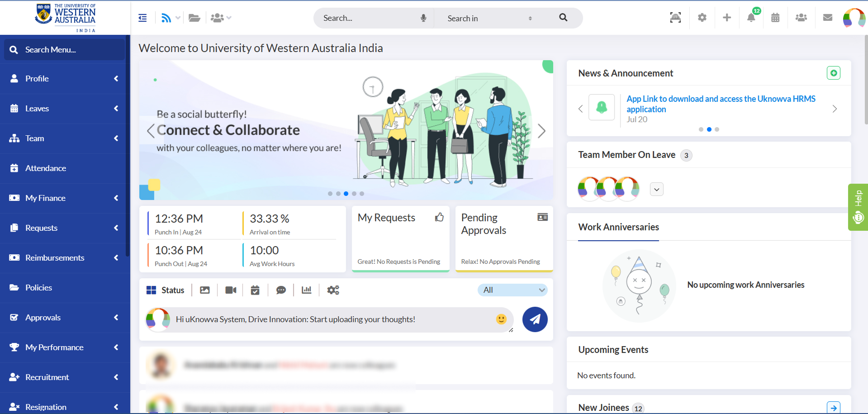Activate the microphone voice search icon
This screenshot has width=868, height=414.
point(423,18)
